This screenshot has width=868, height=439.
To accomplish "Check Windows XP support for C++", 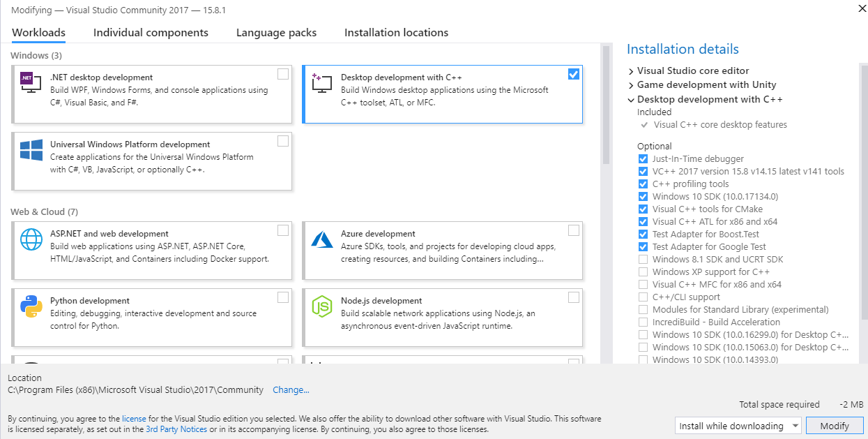I will point(643,272).
